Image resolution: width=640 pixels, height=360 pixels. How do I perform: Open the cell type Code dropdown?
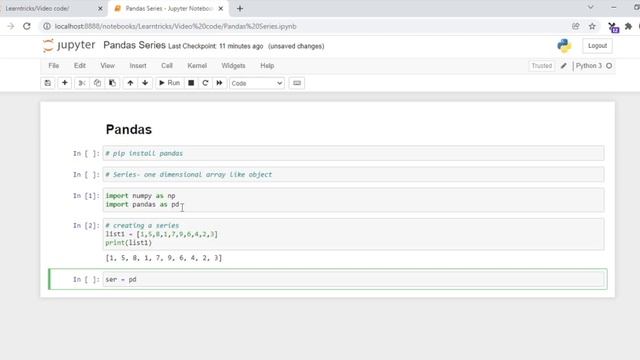(x=257, y=83)
